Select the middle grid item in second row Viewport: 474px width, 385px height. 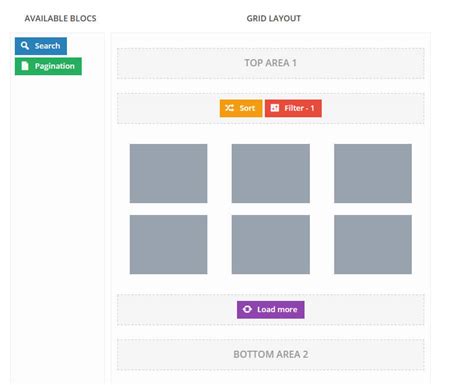coord(271,244)
